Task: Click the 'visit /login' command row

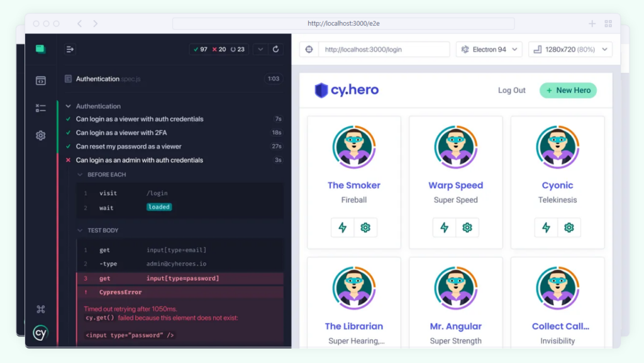Action: [x=180, y=193]
